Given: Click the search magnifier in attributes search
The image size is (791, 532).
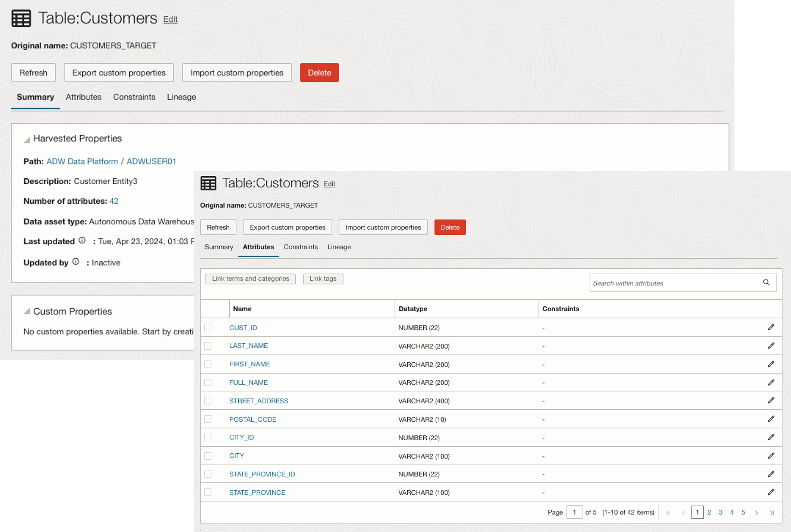Looking at the screenshot, I should click(x=766, y=282).
